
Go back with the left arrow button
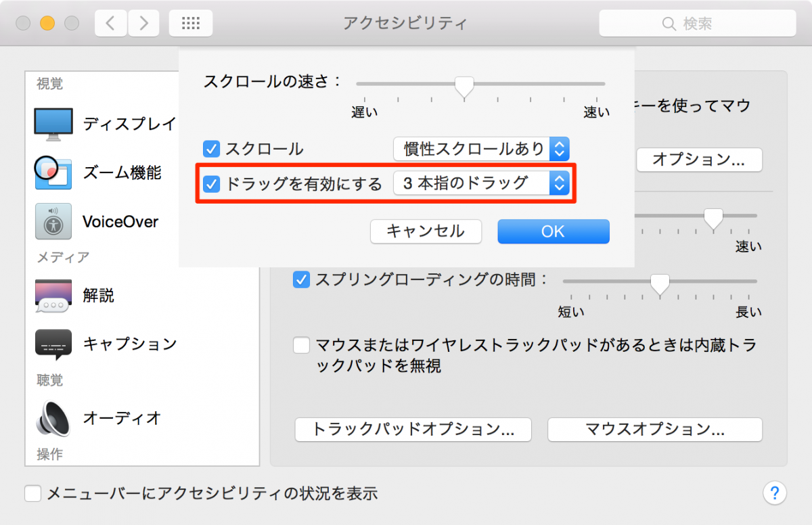click(110, 24)
